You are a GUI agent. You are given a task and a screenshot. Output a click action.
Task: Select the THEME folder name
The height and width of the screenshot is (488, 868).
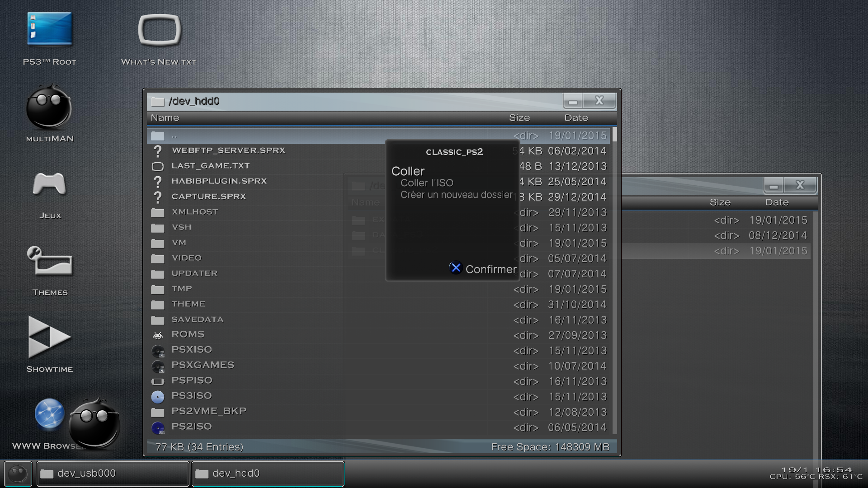[x=189, y=304]
